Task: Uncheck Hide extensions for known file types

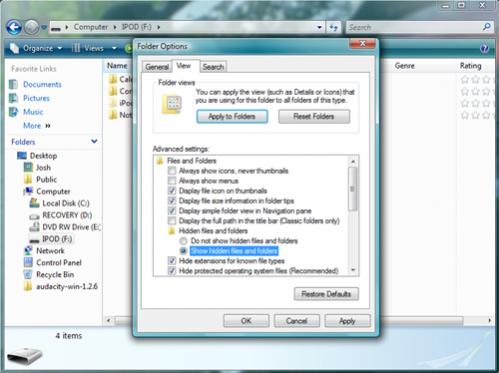Action: [x=172, y=261]
